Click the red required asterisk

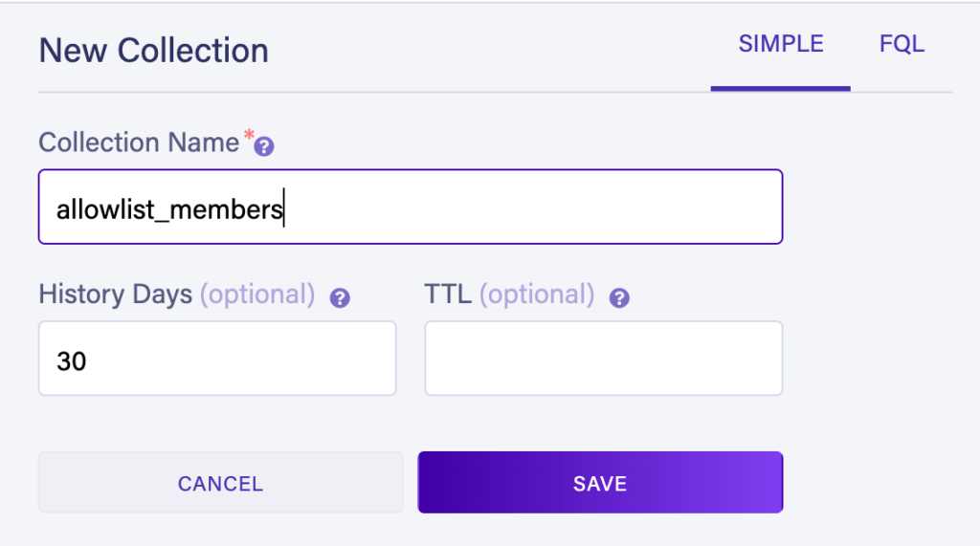pyautogui.click(x=249, y=139)
